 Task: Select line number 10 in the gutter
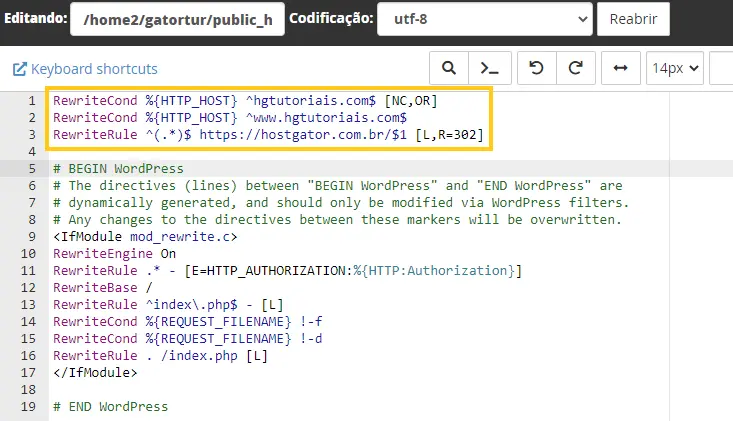(x=28, y=254)
